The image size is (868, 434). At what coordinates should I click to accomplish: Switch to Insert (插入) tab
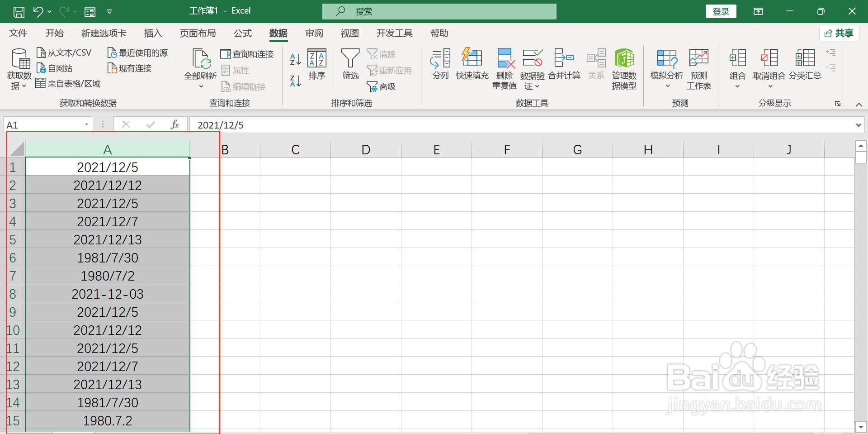click(x=153, y=33)
